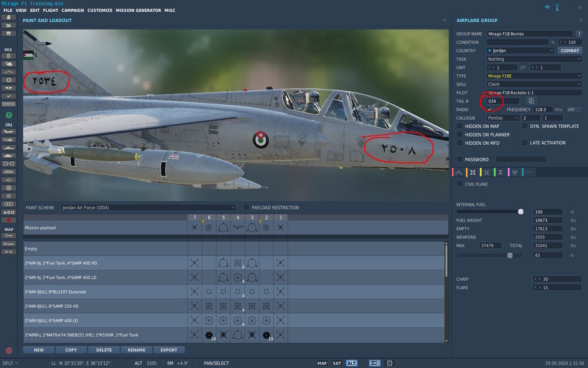Screen dimensions: 588x368
Task: Click the airplane icon under OBJ
Action: coord(9,130)
